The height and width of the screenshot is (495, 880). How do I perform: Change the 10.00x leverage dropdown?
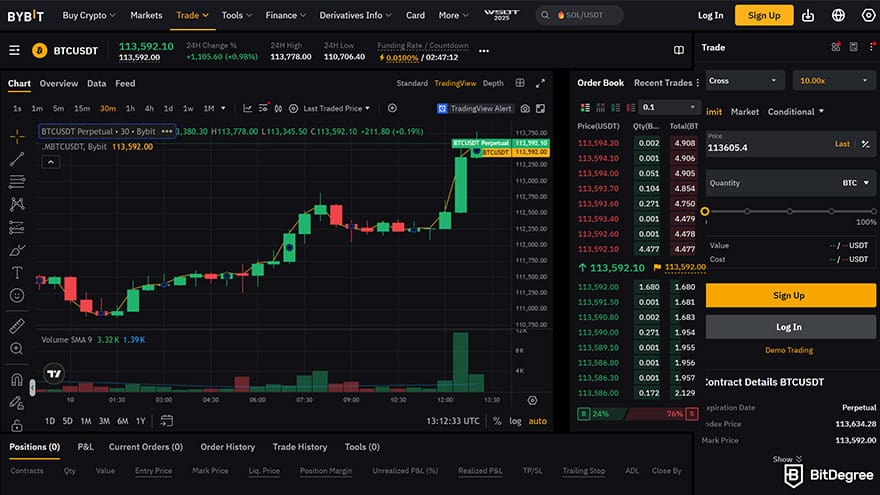pos(833,81)
